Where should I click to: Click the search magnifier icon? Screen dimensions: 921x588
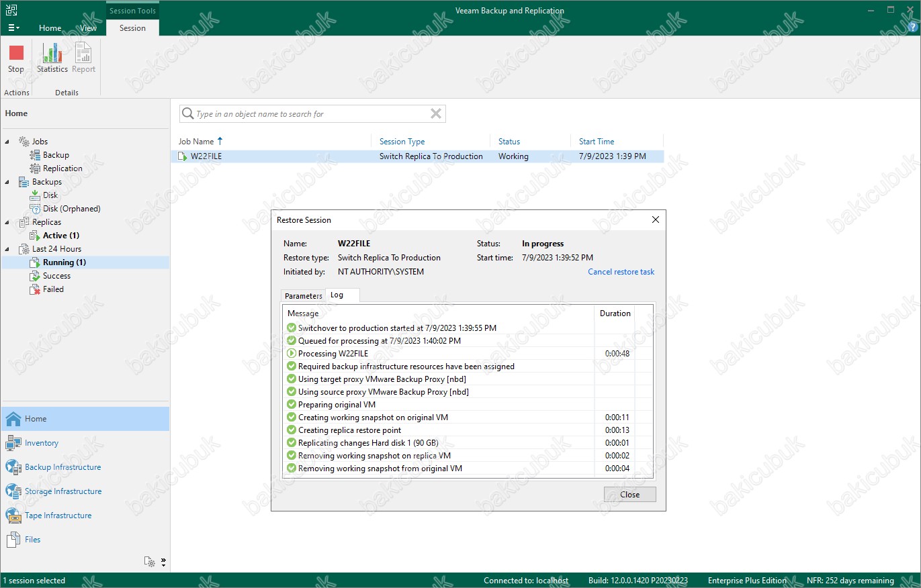[x=187, y=114]
